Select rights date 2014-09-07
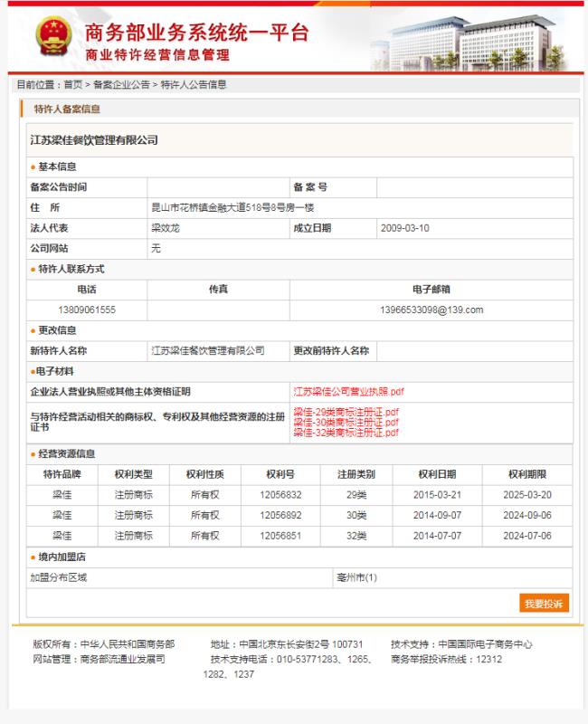This screenshot has width=588, height=724. pos(437,515)
